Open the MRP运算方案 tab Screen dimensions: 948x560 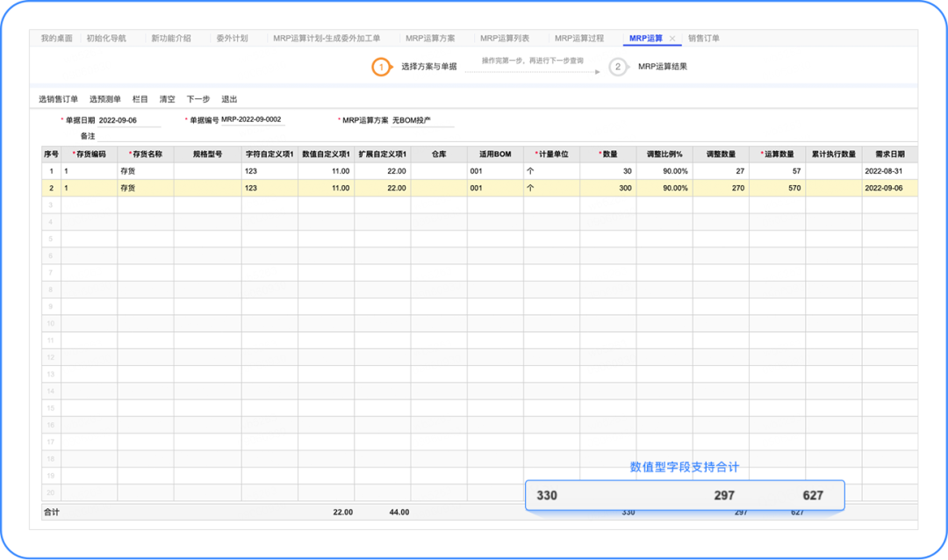tap(430, 39)
